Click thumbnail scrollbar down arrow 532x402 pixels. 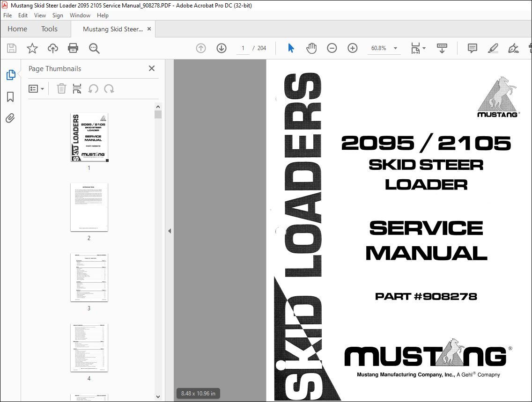tap(158, 396)
